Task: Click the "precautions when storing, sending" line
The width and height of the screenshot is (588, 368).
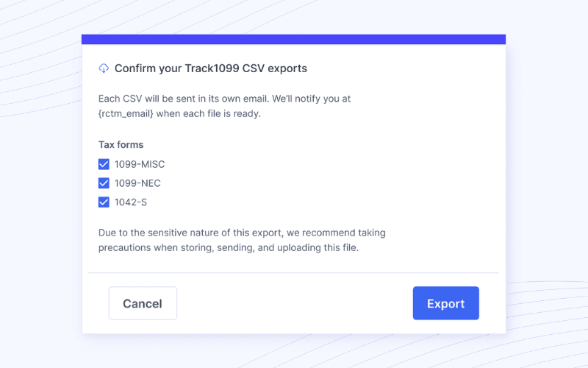Action: pyautogui.click(x=229, y=248)
